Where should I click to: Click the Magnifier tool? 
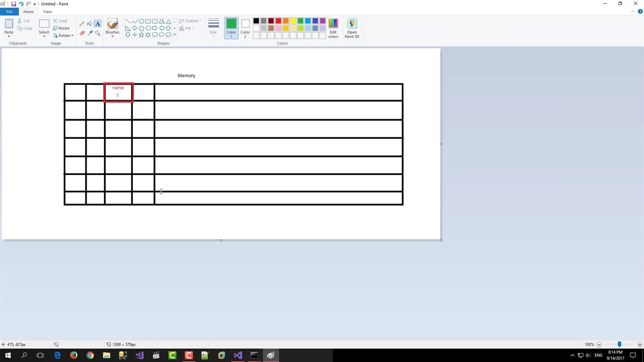pos(98,33)
